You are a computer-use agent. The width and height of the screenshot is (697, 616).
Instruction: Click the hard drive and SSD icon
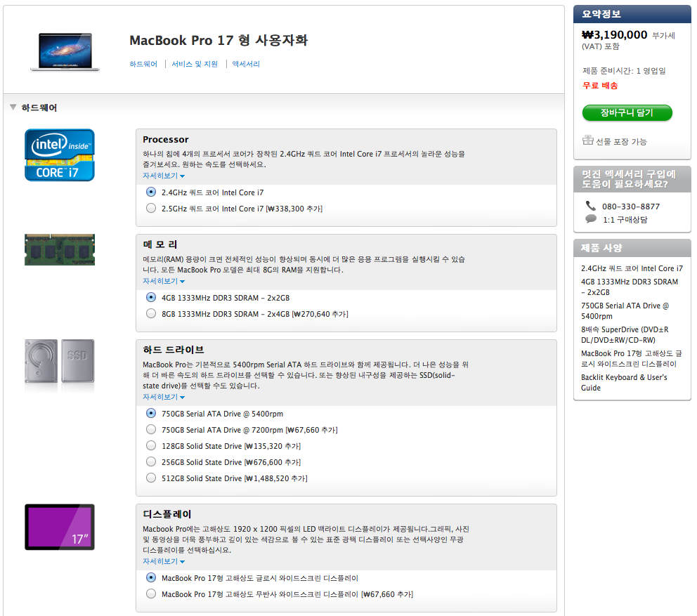coord(59,361)
